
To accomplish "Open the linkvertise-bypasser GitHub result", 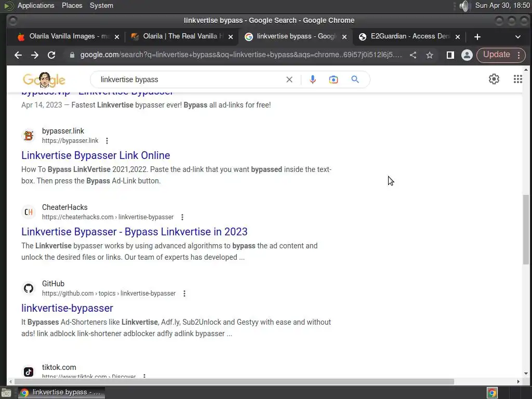I will (67, 308).
